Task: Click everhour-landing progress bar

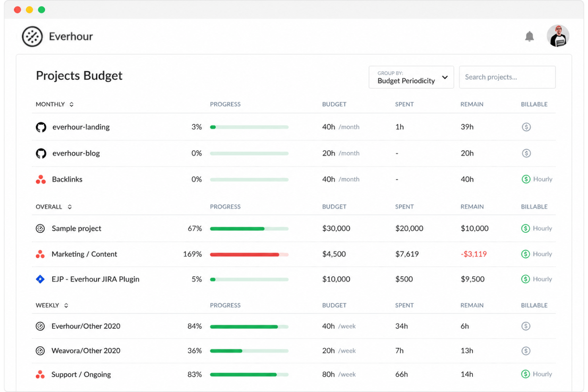Action: [249, 127]
